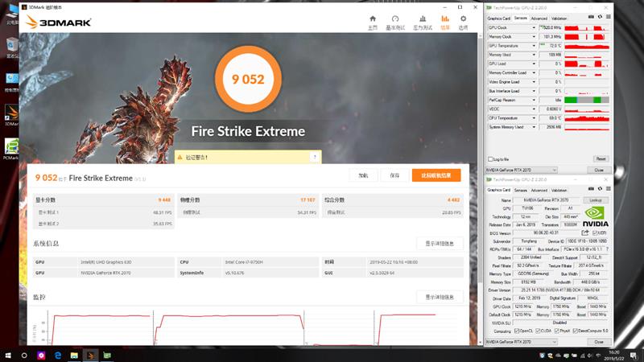Click the Bus Interface question mark in GPU-Z

pos(607,249)
